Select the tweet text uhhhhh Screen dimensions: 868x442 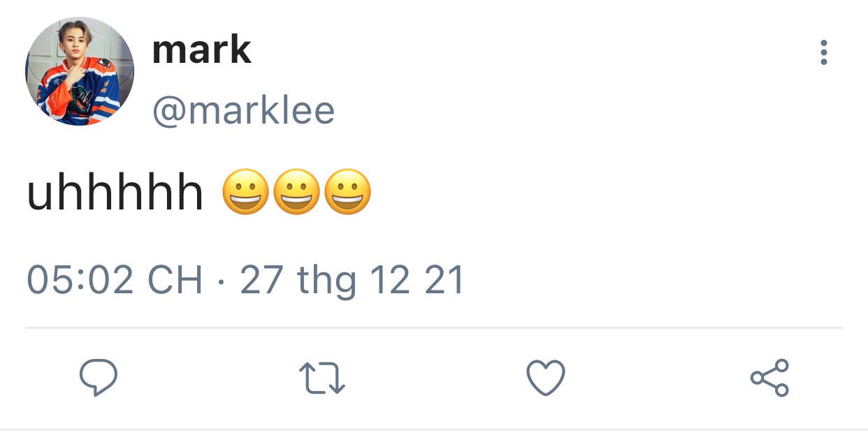coord(115,191)
